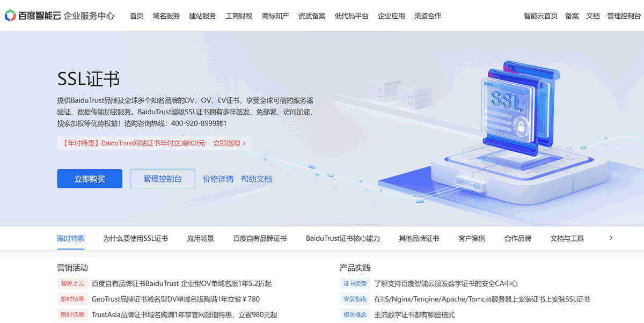
Task: Open the 备案 link in header
Action: tap(572, 16)
